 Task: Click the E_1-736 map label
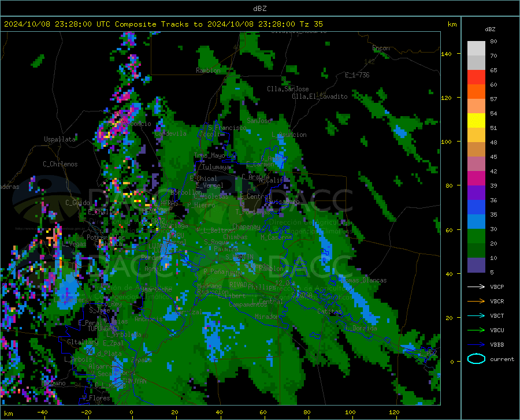coord(357,75)
